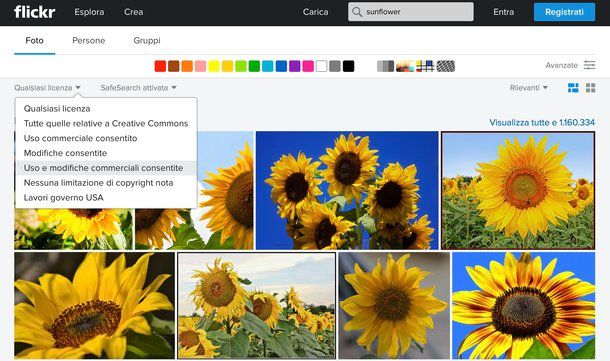Filter by orange color swatch

[187, 66]
